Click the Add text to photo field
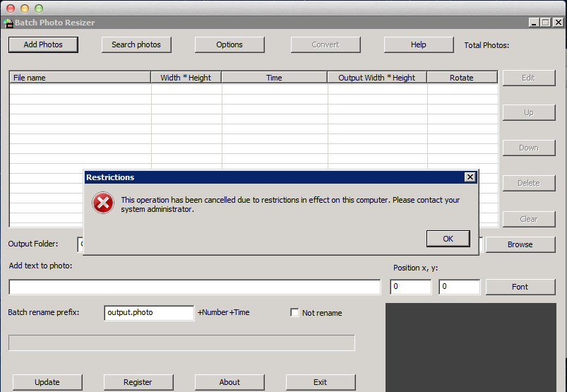This screenshot has height=392, width=567. (x=194, y=287)
